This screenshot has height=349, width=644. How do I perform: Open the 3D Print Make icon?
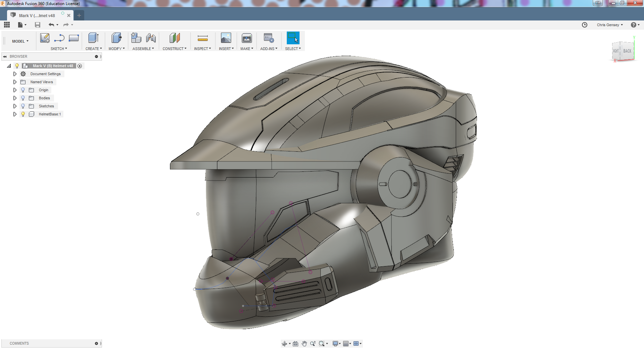[247, 38]
